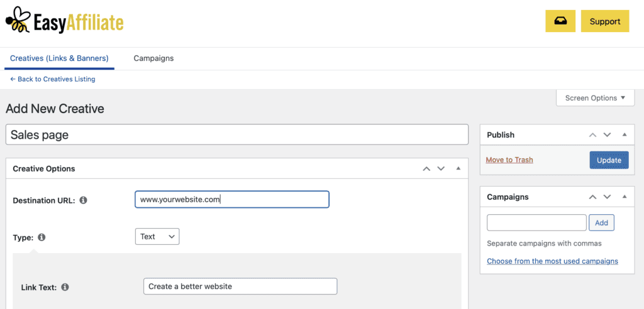
Task: Click the EasyAffiliate bee logo
Action: (16, 20)
